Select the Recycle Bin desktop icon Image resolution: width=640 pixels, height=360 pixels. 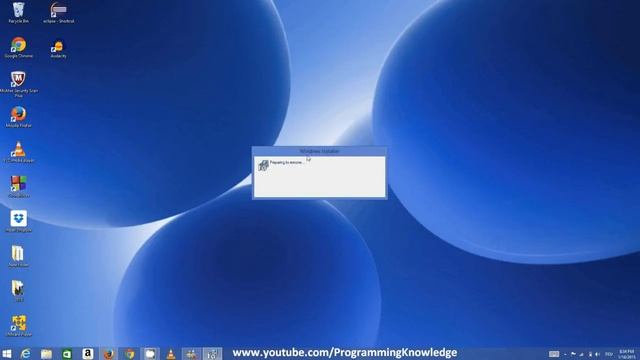[x=18, y=12]
